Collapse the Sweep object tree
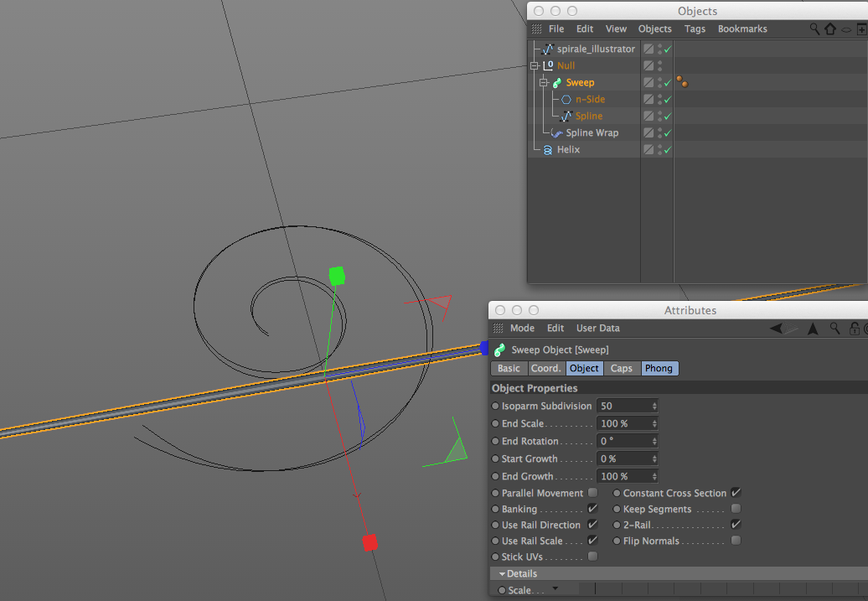This screenshot has height=601, width=868. (544, 82)
